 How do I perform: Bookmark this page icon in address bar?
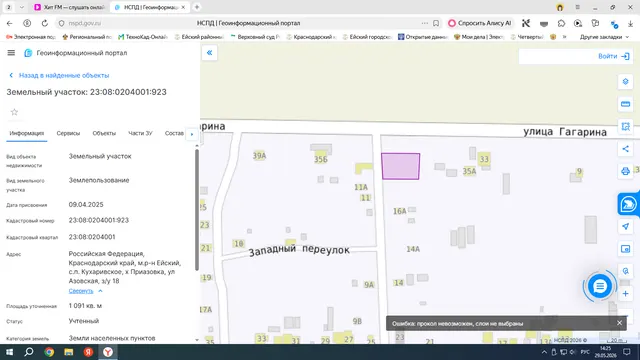point(436,23)
